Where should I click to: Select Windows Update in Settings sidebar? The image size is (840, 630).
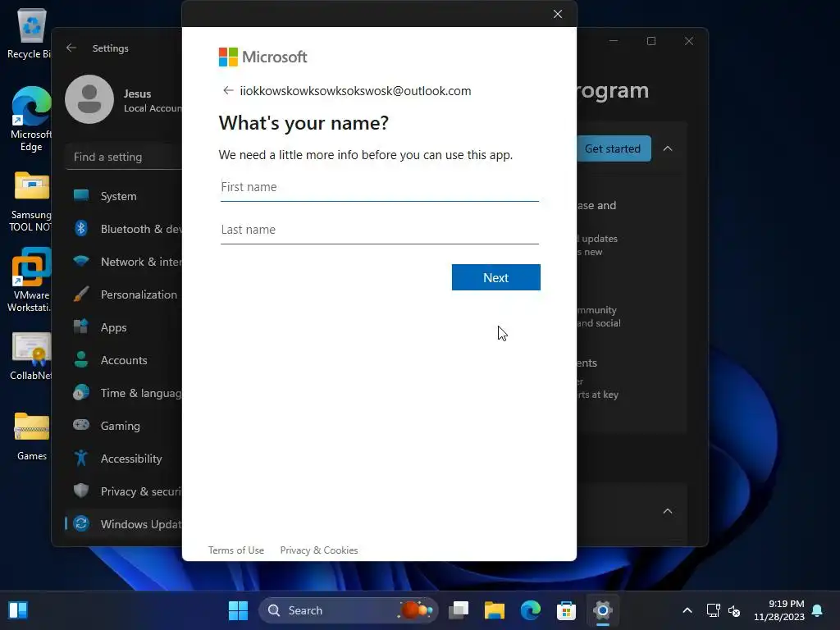pos(125,524)
